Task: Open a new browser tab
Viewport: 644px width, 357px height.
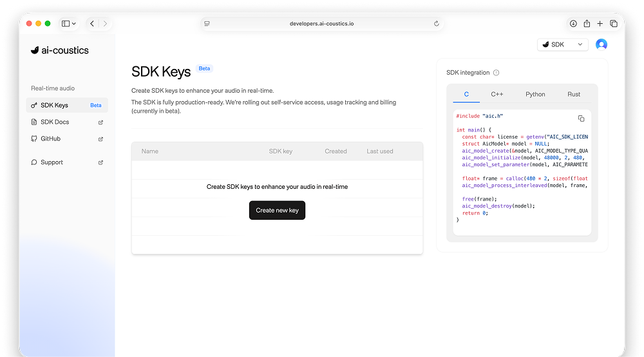Action: pyautogui.click(x=600, y=24)
